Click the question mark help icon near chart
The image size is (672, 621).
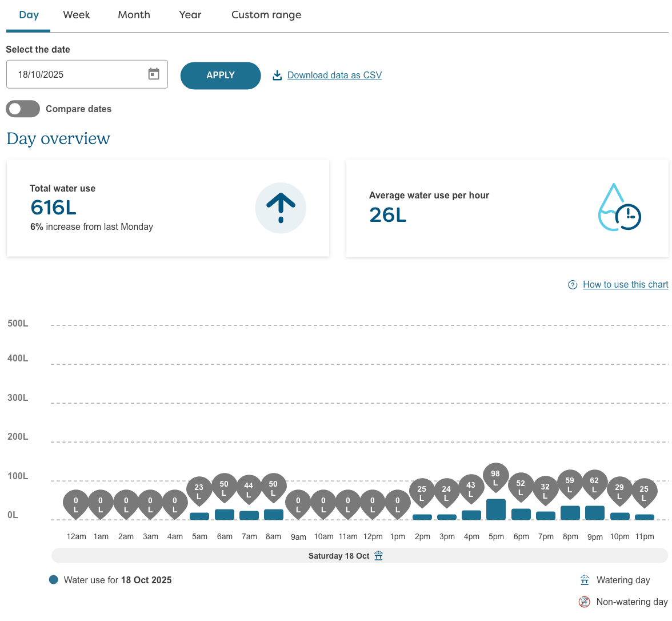pyautogui.click(x=573, y=284)
